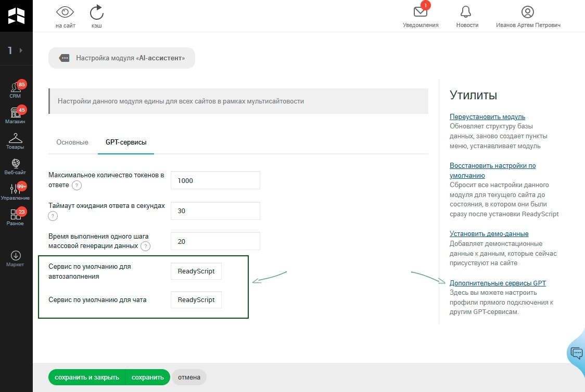Click the сохранить button
This screenshot has height=392, width=585.
click(148, 377)
